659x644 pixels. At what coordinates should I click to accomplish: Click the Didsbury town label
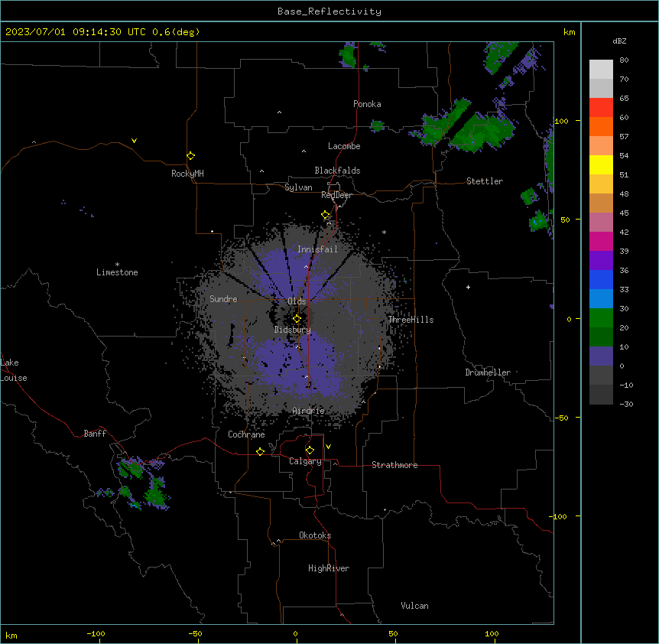(293, 330)
